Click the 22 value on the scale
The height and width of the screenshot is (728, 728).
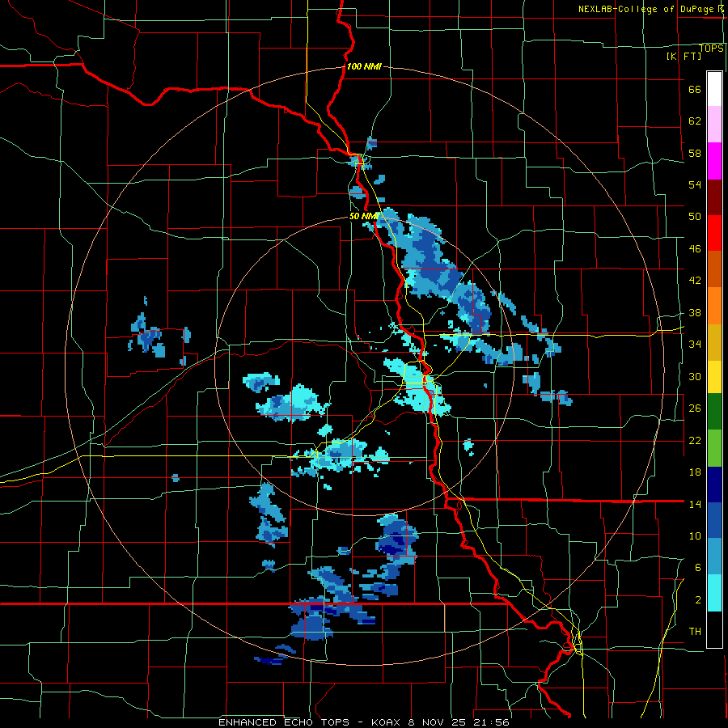pyautogui.click(x=695, y=441)
